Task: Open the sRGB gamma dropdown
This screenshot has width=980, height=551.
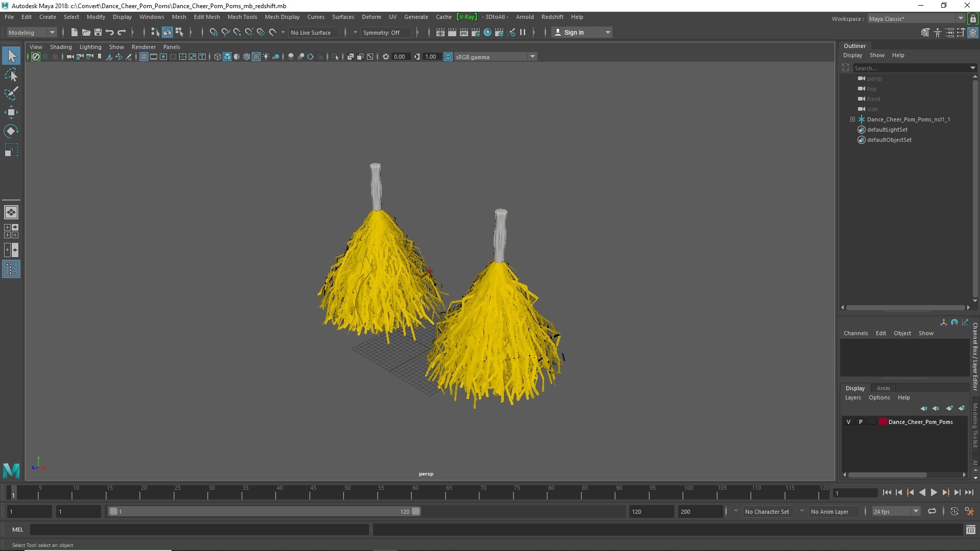Action: (x=495, y=57)
